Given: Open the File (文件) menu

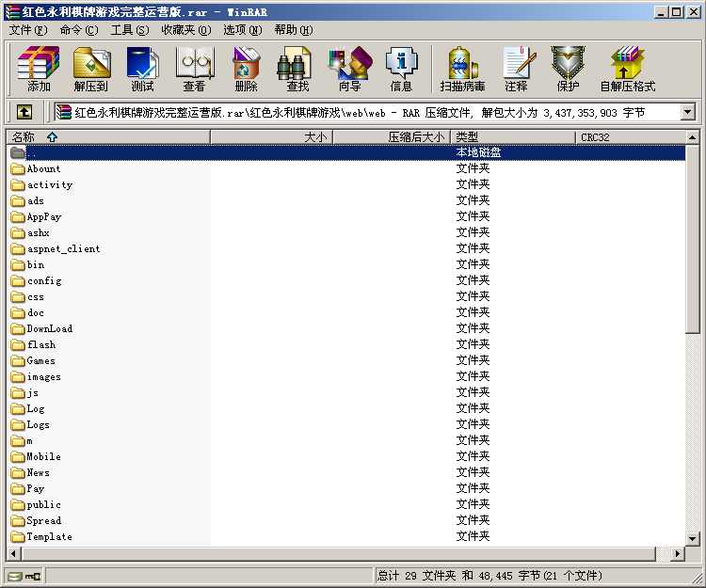Looking at the screenshot, I should [x=28, y=30].
